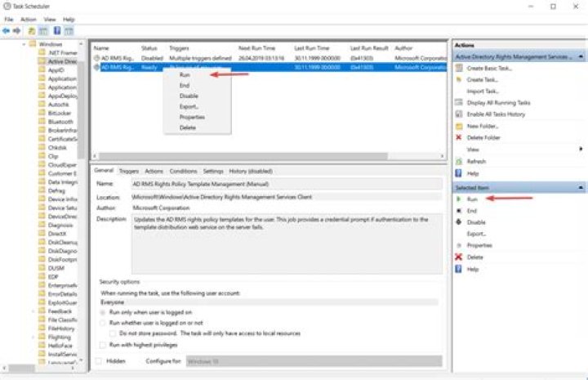Click the task list horizontal scrollbar
Viewport: 588px width, 380px height.
tap(243, 155)
